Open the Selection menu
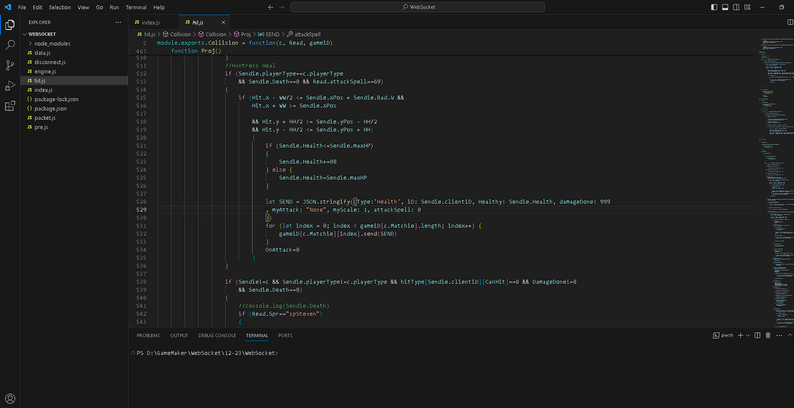The image size is (794, 408). click(60, 8)
